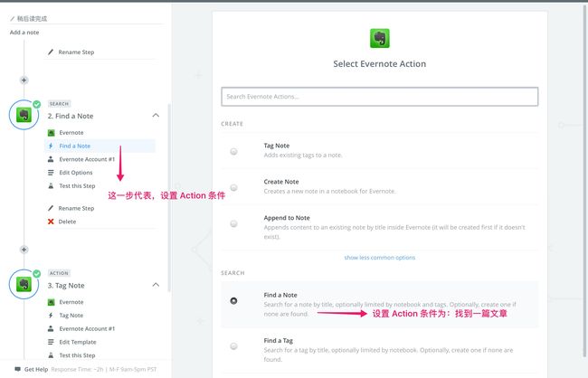
Task: Click show less common options link
Action: (380, 258)
